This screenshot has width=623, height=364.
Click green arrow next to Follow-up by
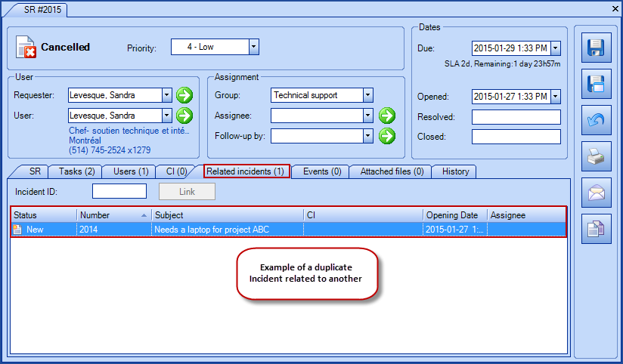387,136
